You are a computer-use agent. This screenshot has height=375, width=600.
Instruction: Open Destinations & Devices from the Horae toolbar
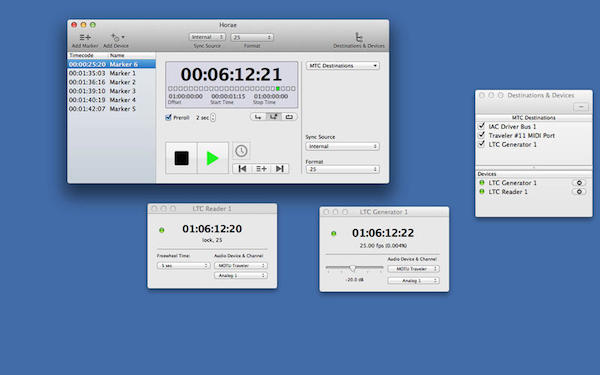click(x=359, y=37)
